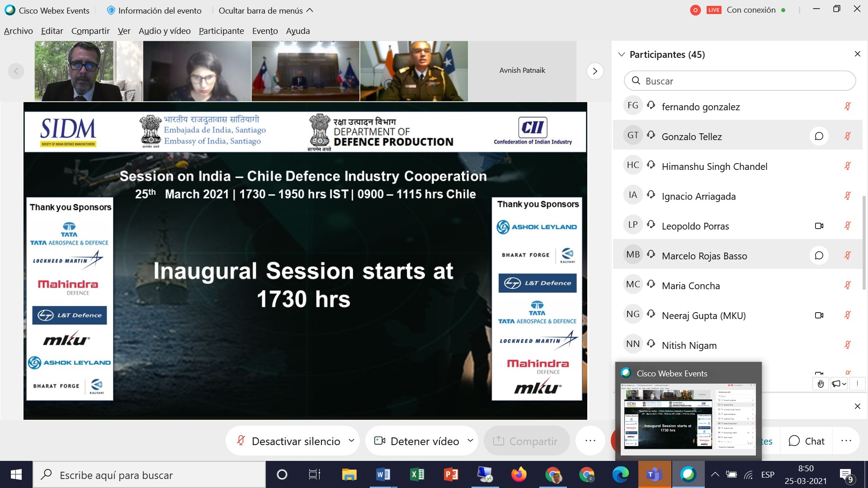Expand audio options arrow next to Desactivar silencio
The image size is (868, 488).
pyautogui.click(x=351, y=440)
